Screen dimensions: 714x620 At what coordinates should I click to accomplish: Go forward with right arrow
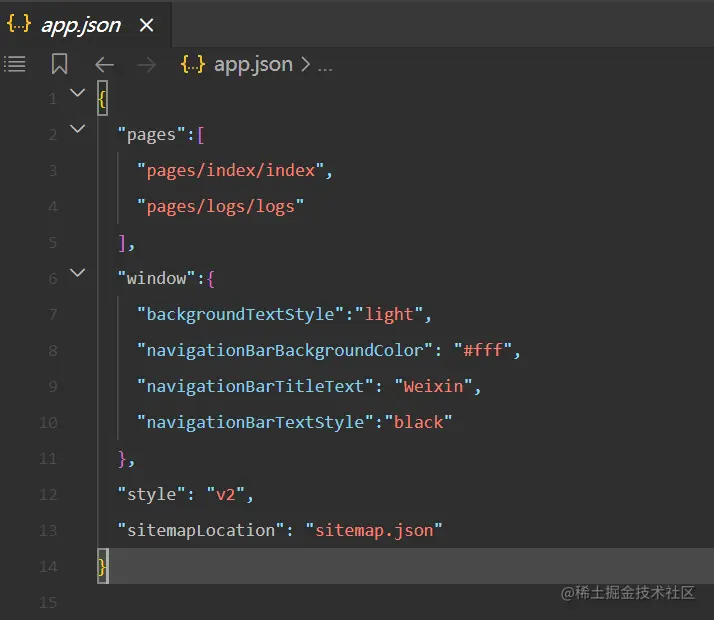(146, 65)
